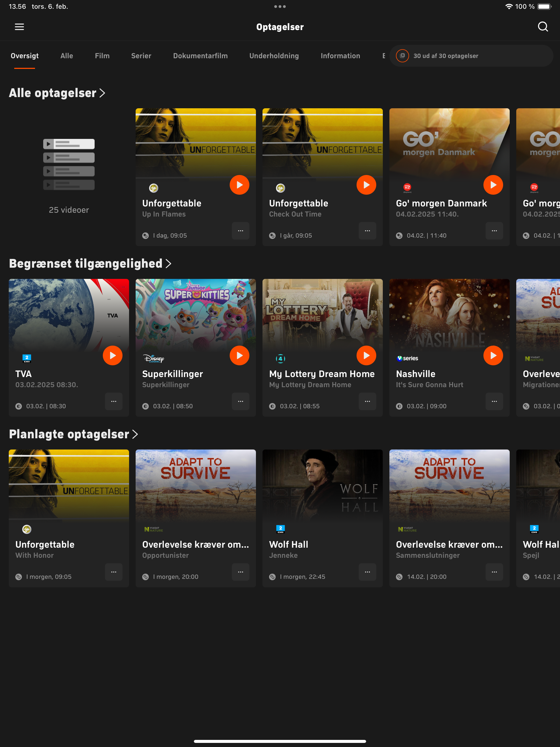This screenshot has height=747, width=560.
Task: Tap the home indicator bar
Action: coord(280,741)
